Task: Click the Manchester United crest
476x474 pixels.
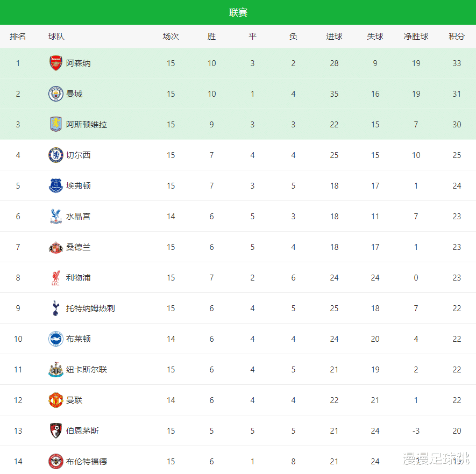Action: [x=56, y=400]
